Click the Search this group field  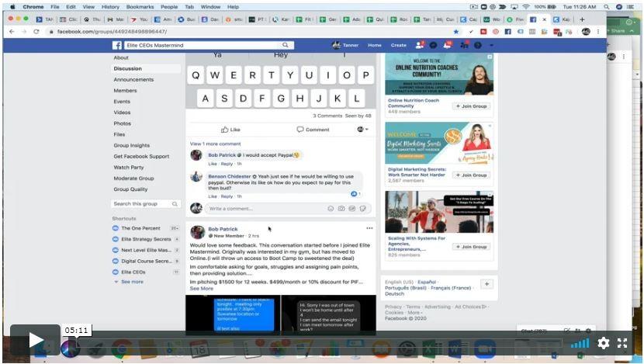146,204
